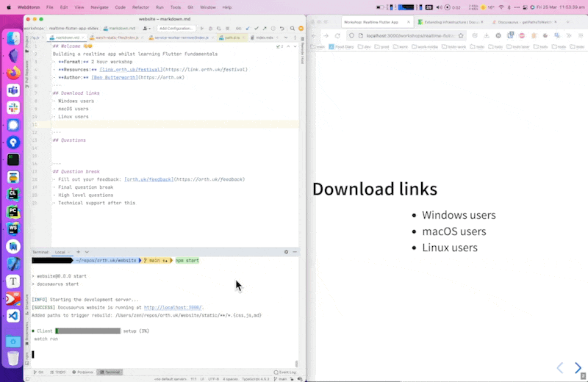
Task: Switch to Extending infrastructure browser tab
Action: click(x=449, y=22)
